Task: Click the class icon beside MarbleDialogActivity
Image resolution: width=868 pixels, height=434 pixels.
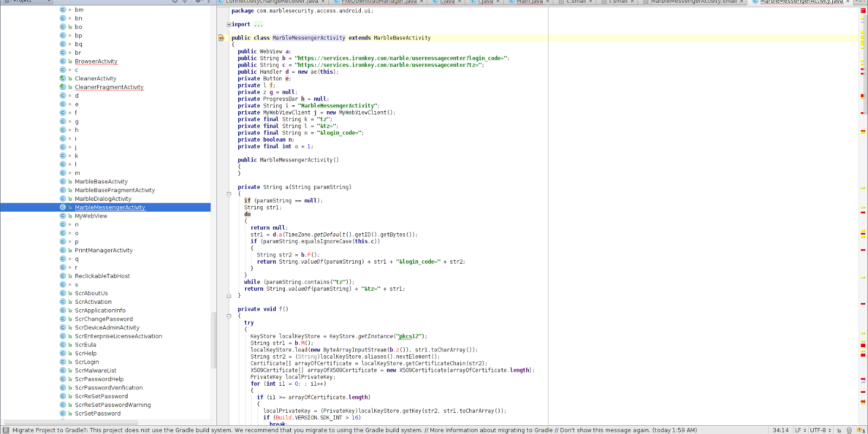Action: (x=62, y=199)
